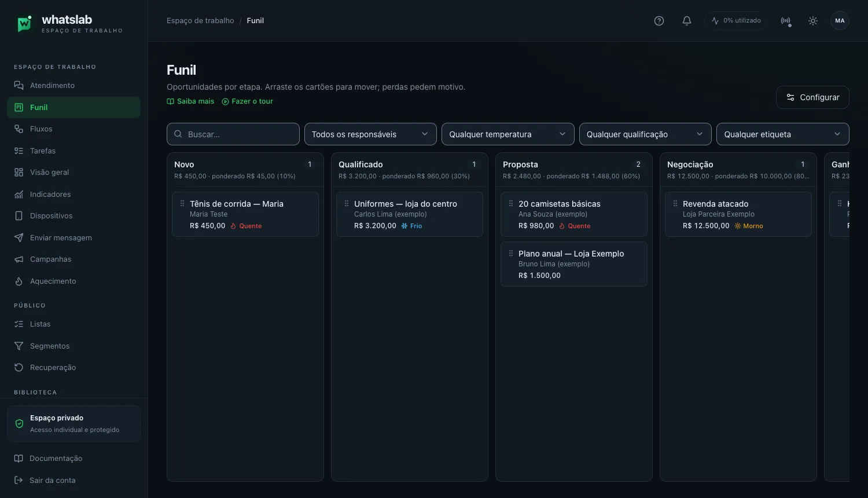Screen dimensions: 868x498
Task: Click the shield icon in Espaço privado
Action: (19, 424)
